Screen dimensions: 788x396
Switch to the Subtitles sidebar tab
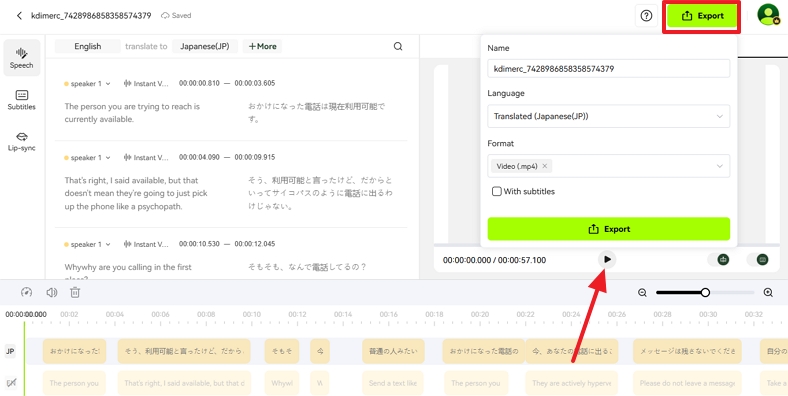22,100
